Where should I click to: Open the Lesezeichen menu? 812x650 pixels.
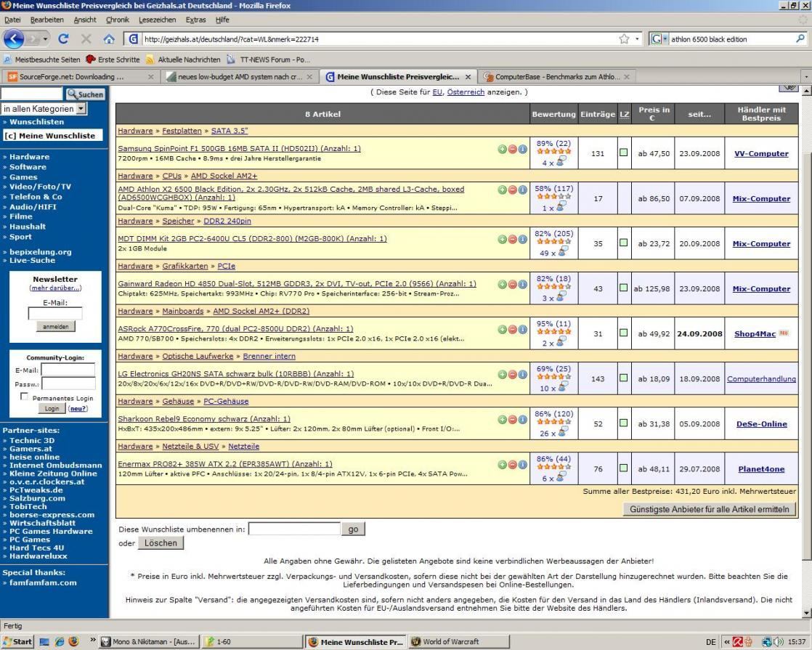point(158,20)
